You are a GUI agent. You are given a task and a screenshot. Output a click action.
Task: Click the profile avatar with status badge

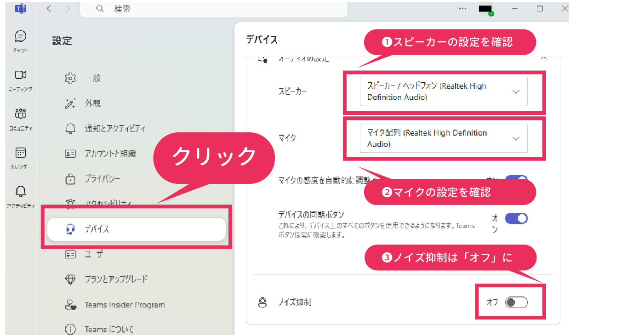[485, 9]
